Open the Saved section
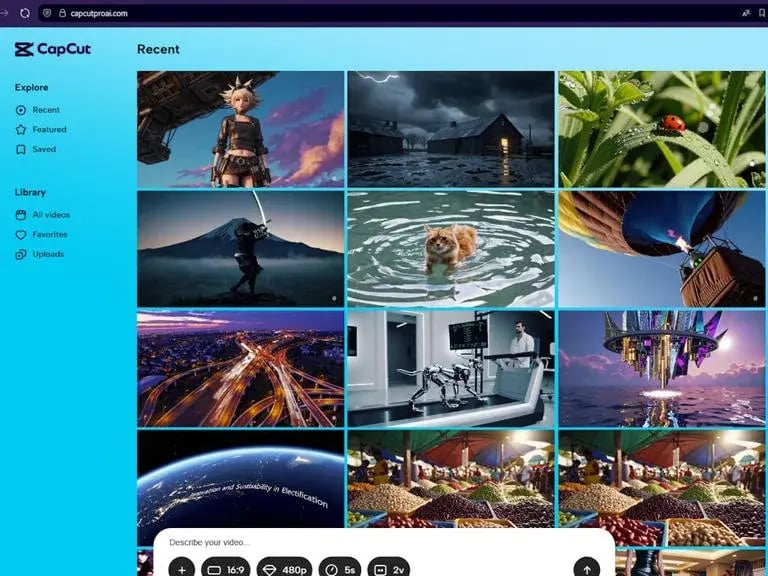 [x=36, y=149]
